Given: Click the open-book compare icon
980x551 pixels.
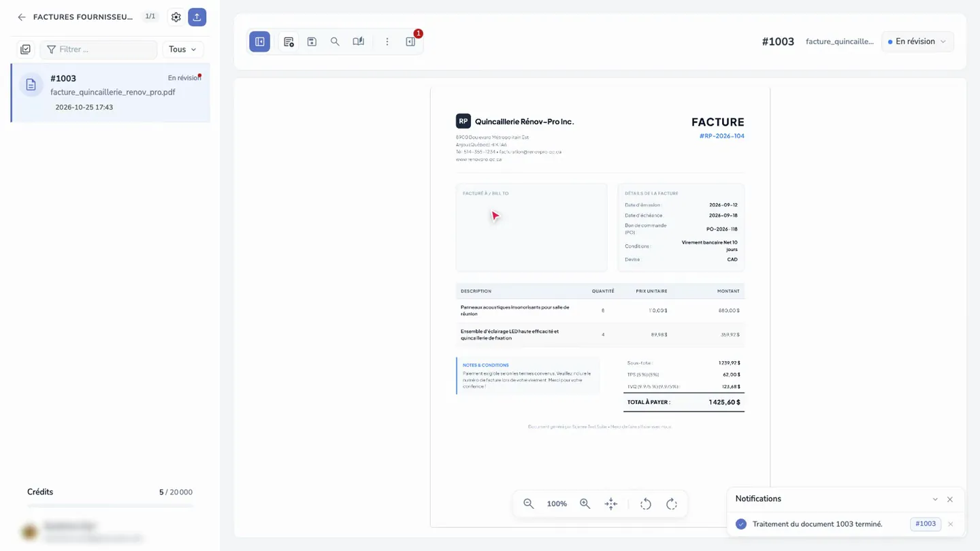Looking at the screenshot, I should click(x=359, y=41).
